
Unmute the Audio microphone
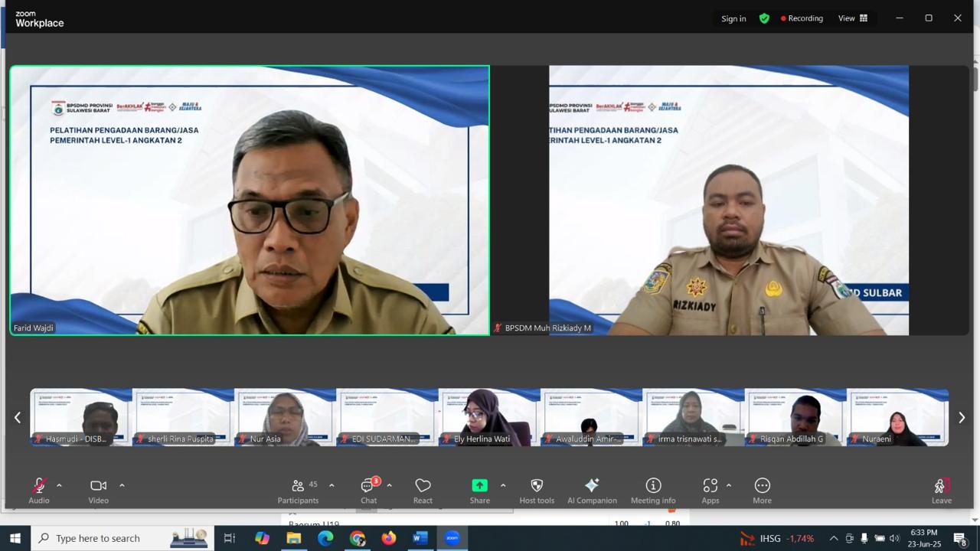pos(38,491)
